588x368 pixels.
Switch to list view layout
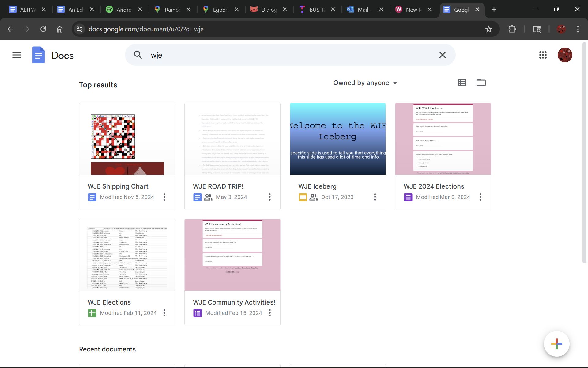tap(462, 82)
